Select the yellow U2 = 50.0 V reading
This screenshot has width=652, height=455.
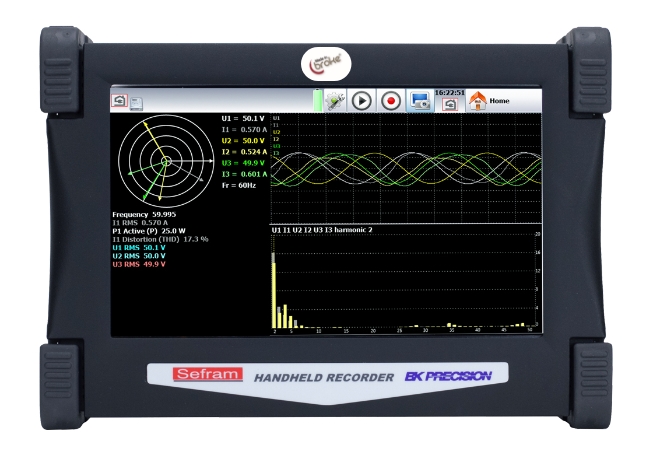click(242, 141)
